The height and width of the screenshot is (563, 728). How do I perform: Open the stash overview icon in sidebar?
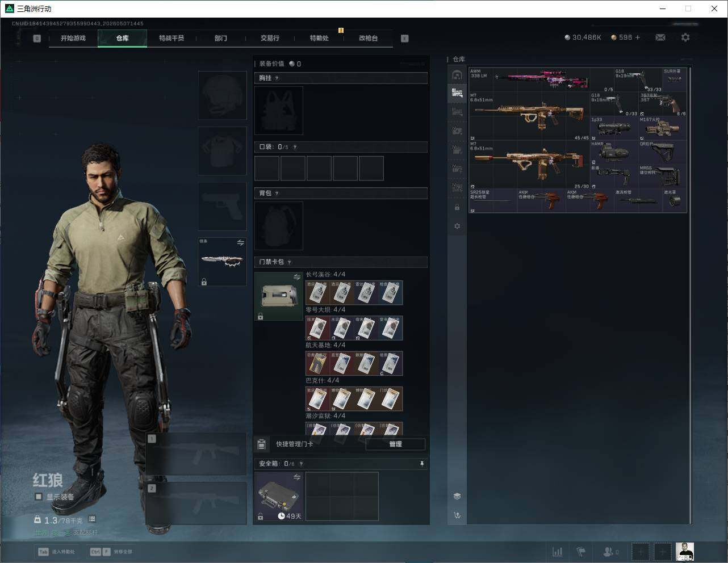point(457,75)
